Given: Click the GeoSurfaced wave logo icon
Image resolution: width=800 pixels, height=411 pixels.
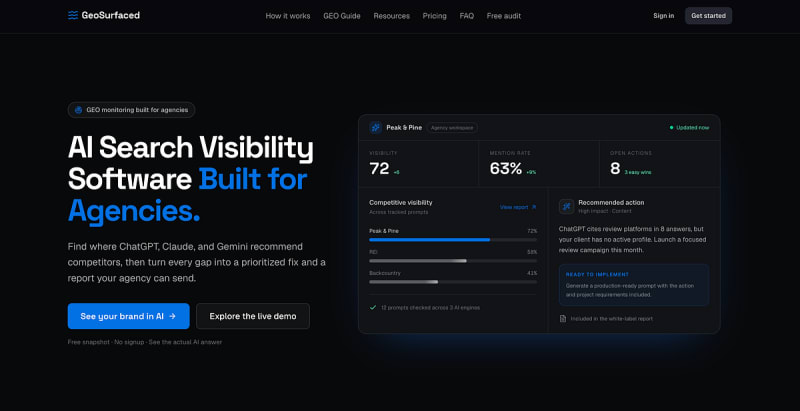Looking at the screenshot, I should pyautogui.click(x=73, y=15).
